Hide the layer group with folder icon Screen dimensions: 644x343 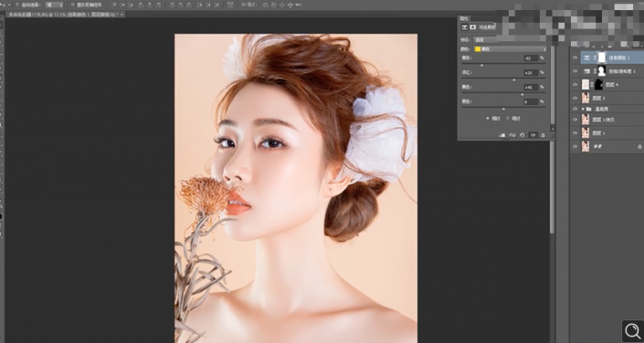575,109
